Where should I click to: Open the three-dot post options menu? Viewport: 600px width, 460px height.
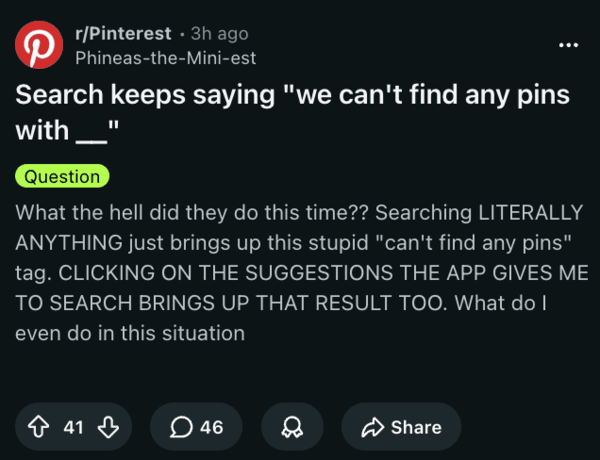click(x=568, y=46)
